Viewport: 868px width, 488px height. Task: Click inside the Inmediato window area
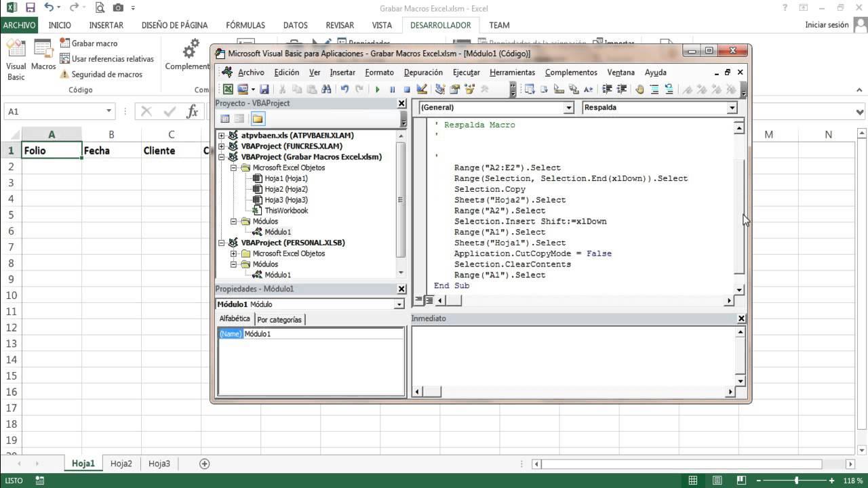click(573, 356)
